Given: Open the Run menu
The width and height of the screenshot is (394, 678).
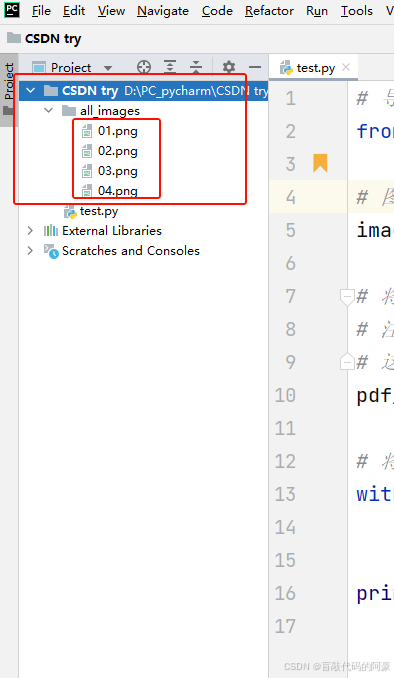Looking at the screenshot, I should [317, 10].
